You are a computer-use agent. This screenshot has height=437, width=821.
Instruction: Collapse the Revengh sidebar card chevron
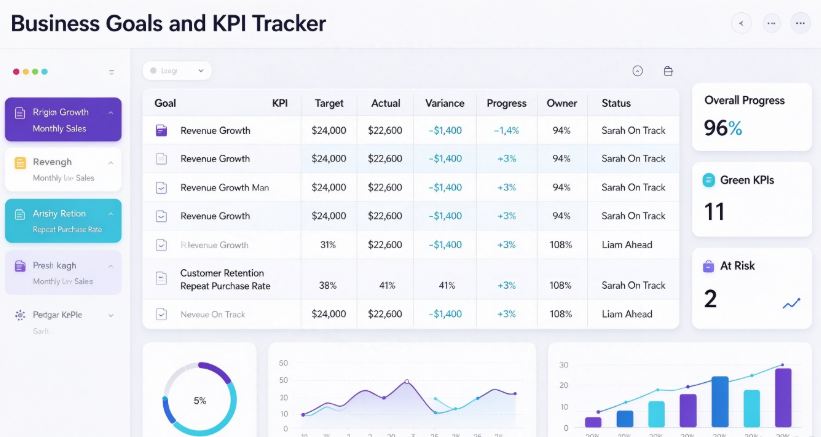pos(111,163)
